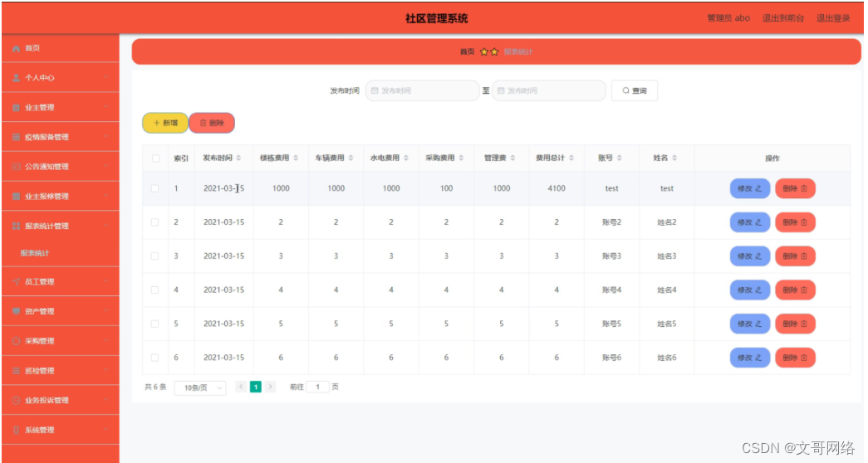Image resolution: width=868 pixels, height=463 pixels.
Task: Check the checkbox for row with 账号2
Action: click(155, 222)
